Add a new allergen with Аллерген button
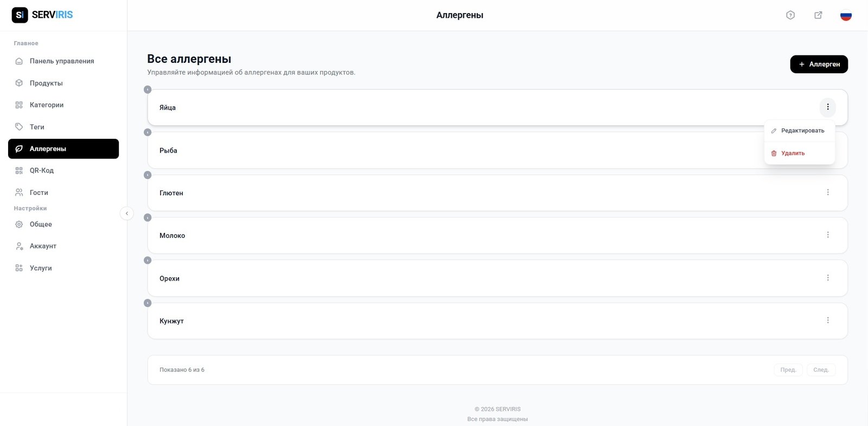The image size is (868, 426). (819, 64)
